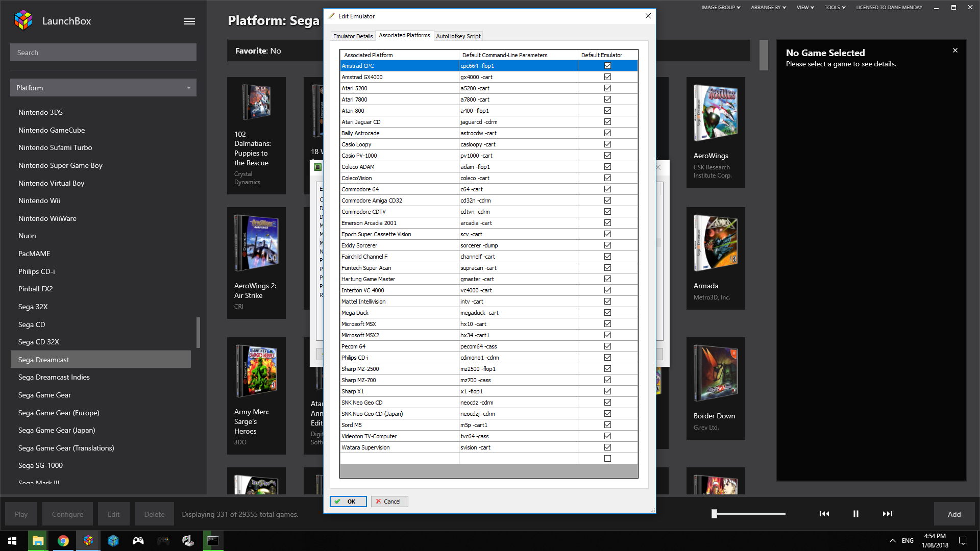Adjust the volume slider in the bottom bar
The height and width of the screenshot is (551, 980).
pos(749,514)
